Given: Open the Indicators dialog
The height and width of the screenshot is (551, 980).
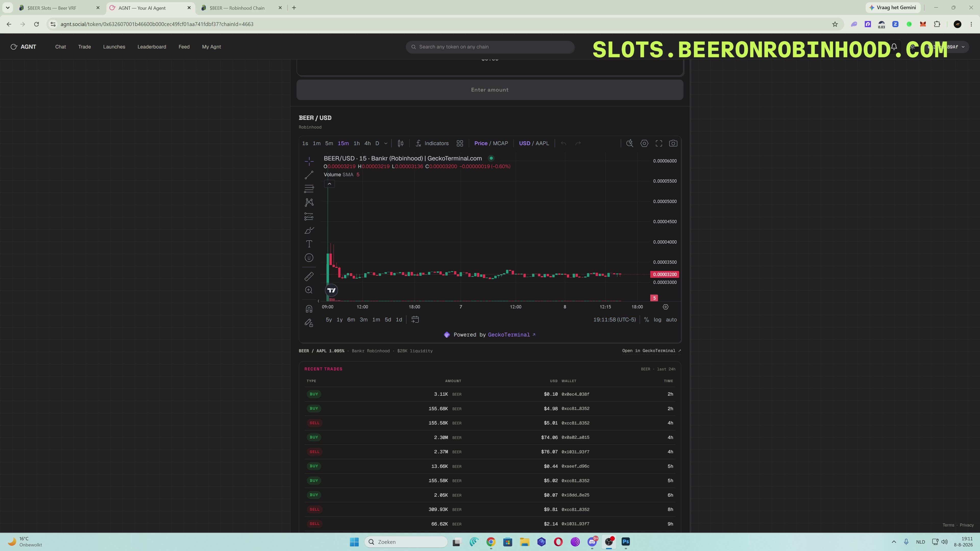Looking at the screenshot, I should (x=432, y=143).
